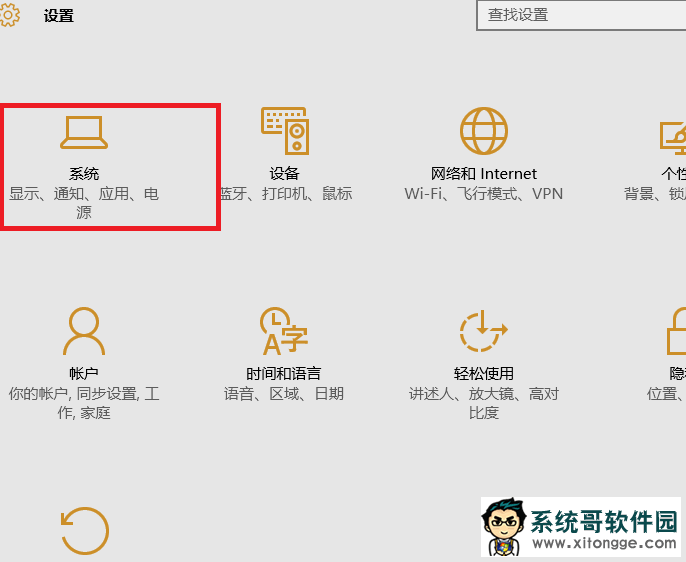The image size is (686, 562).
Task: Click the Ease of Access dashed-circle icon
Action: [x=484, y=331]
